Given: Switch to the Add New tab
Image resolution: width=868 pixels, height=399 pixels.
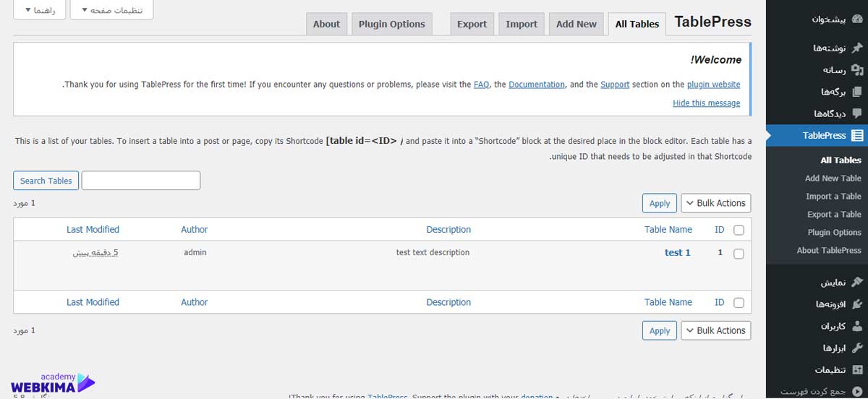Looking at the screenshot, I should tap(576, 24).
